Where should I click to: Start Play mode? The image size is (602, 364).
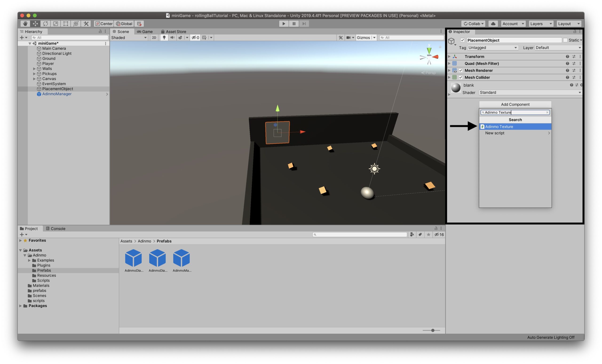point(283,24)
